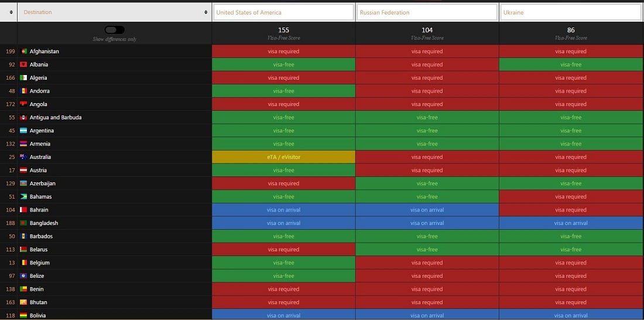
Task: Click Ukraine's visa-free cell for Barbados
Action: point(571,236)
